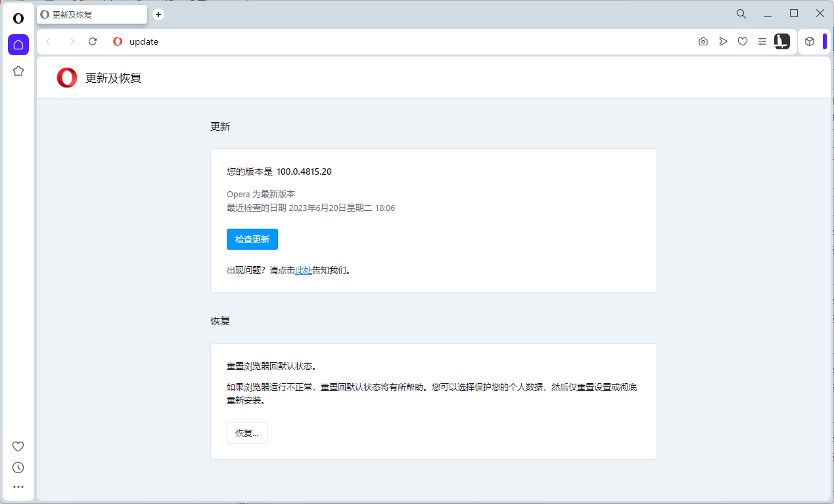
Task: Open the History clock icon in the sidebar
Action: coord(18,467)
